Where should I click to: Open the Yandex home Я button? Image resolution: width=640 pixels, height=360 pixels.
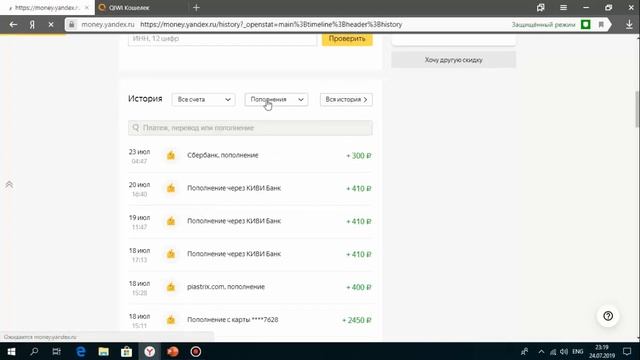32,24
